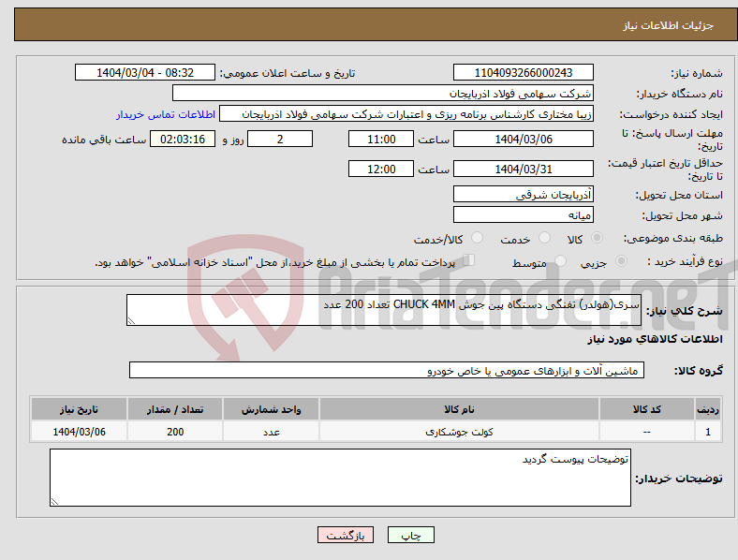This screenshot has width=738, height=560.
Task: Click the item name cell کولت جوشکاری
Action: [x=459, y=432]
